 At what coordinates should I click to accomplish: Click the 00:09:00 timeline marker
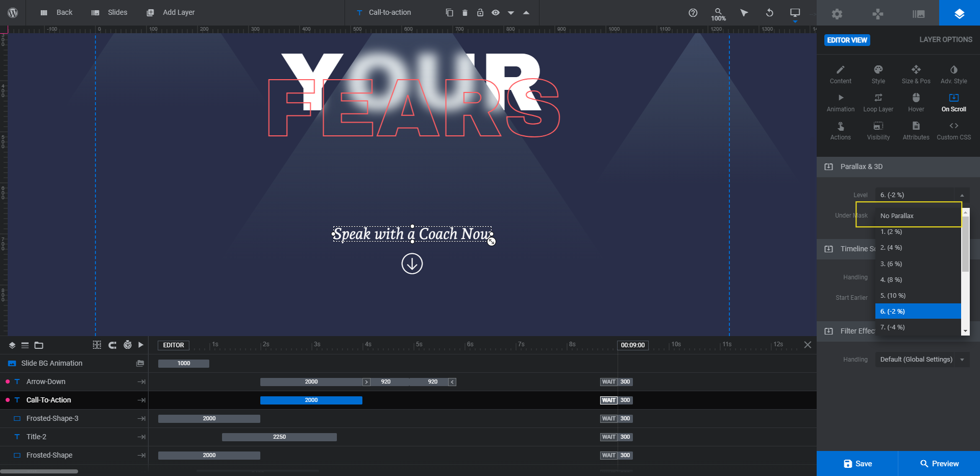pyautogui.click(x=633, y=345)
